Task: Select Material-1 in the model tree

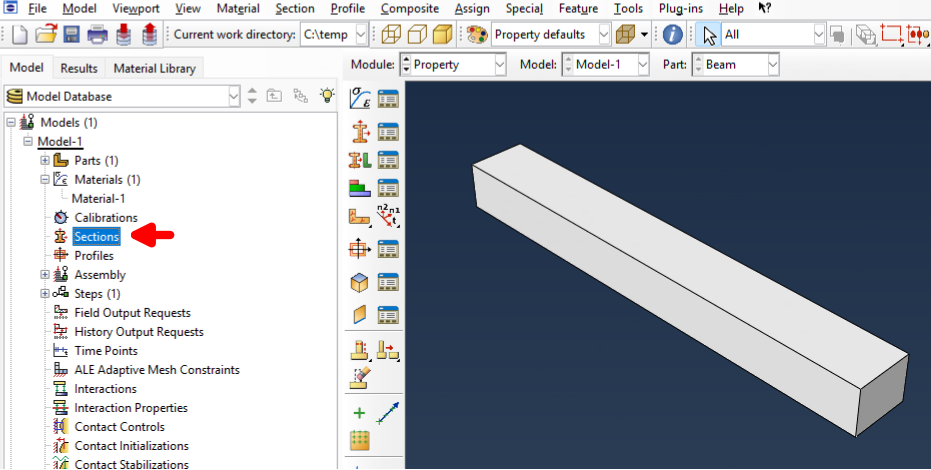Action: point(98,199)
